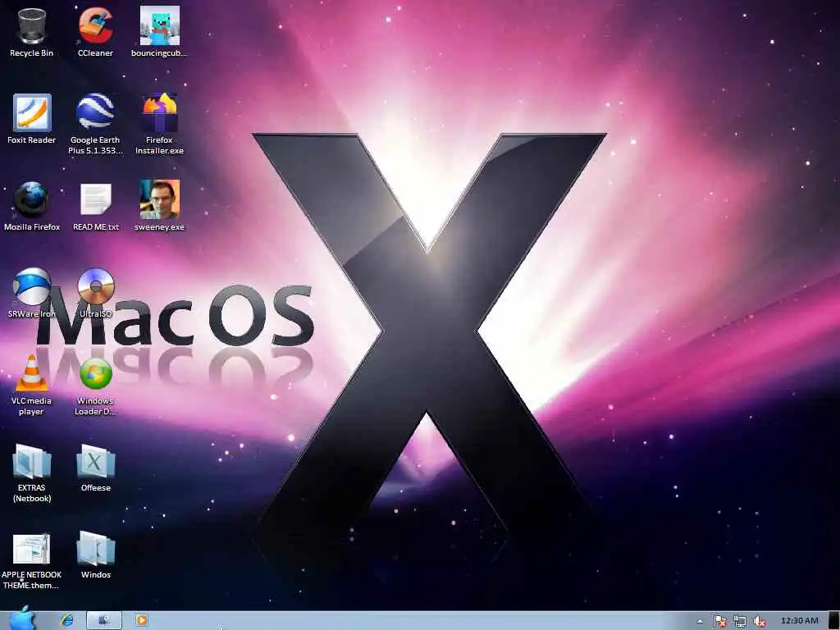Select the Offeese folder
Viewport: 840px width, 630px height.
point(95,467)
